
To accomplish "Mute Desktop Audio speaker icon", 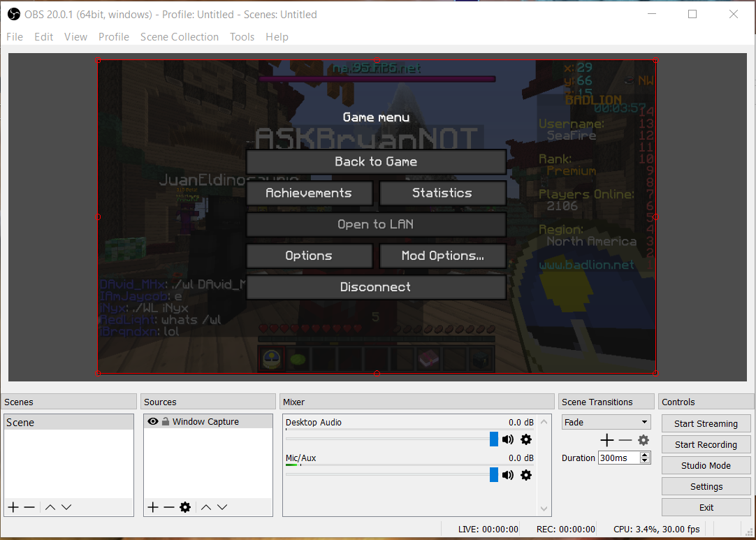I will click(x=508, y=439).
